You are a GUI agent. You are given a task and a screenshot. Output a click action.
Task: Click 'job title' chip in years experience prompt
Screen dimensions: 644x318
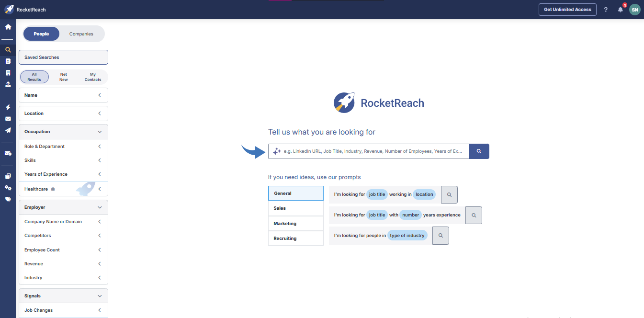[377, 215]
